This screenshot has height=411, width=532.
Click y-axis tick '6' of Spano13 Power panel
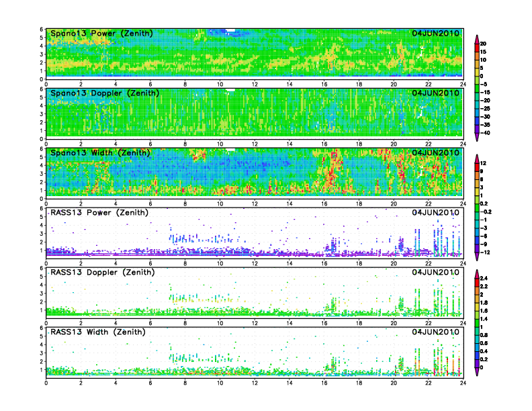(x=42, y=30)
